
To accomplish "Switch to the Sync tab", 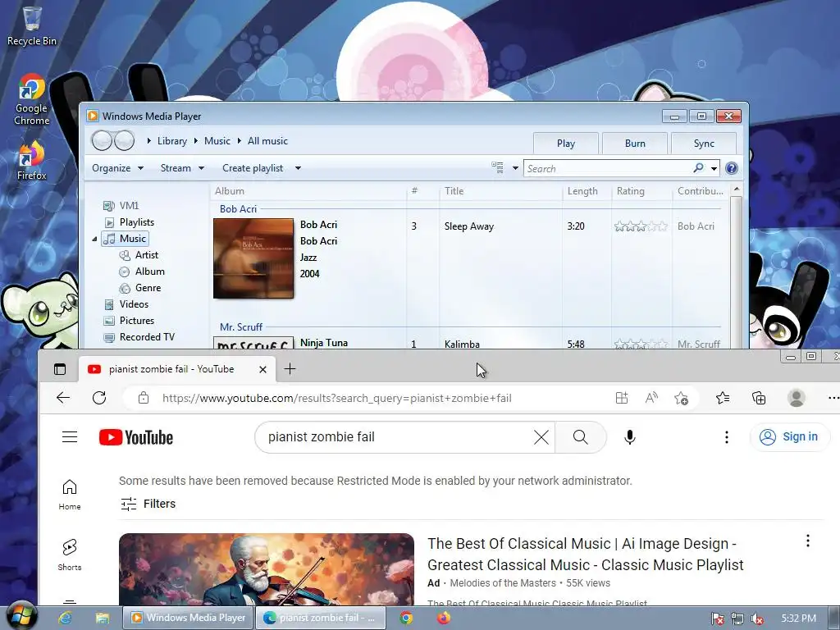I will [704, 144].
